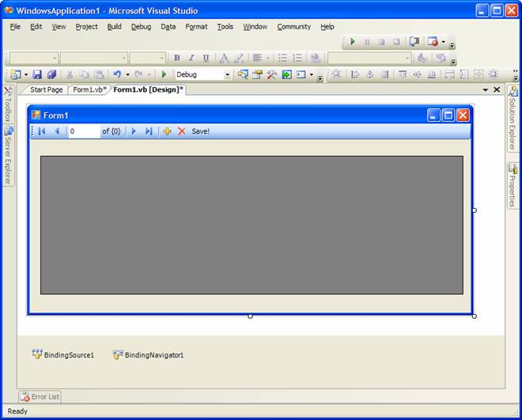Click the Align Tops layout icon

point(403,74)
